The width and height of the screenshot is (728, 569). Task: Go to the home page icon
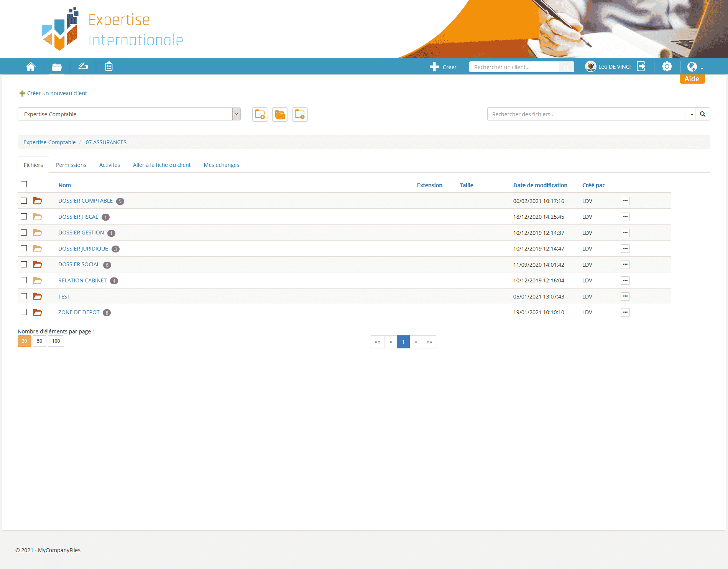(x=31, y=67)
